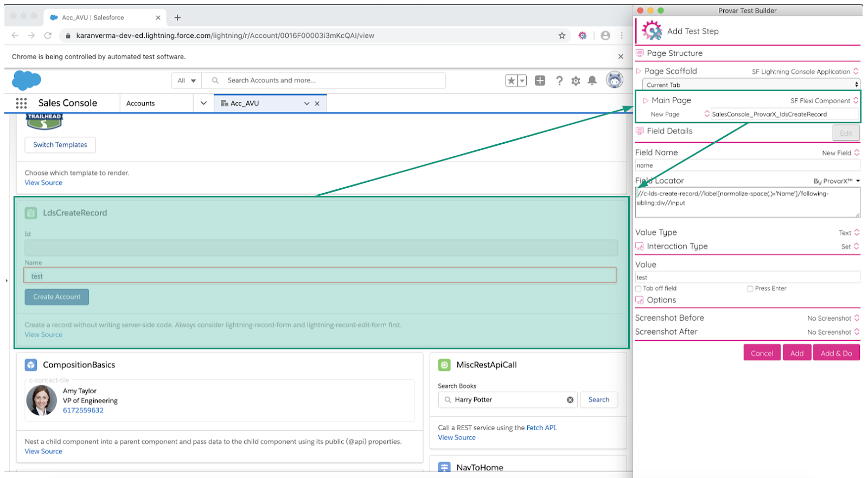Viewport: 868px width, 478px height.
Task: Open Amy Taylor's phone number 6172559632
Action: click(83, 411)
